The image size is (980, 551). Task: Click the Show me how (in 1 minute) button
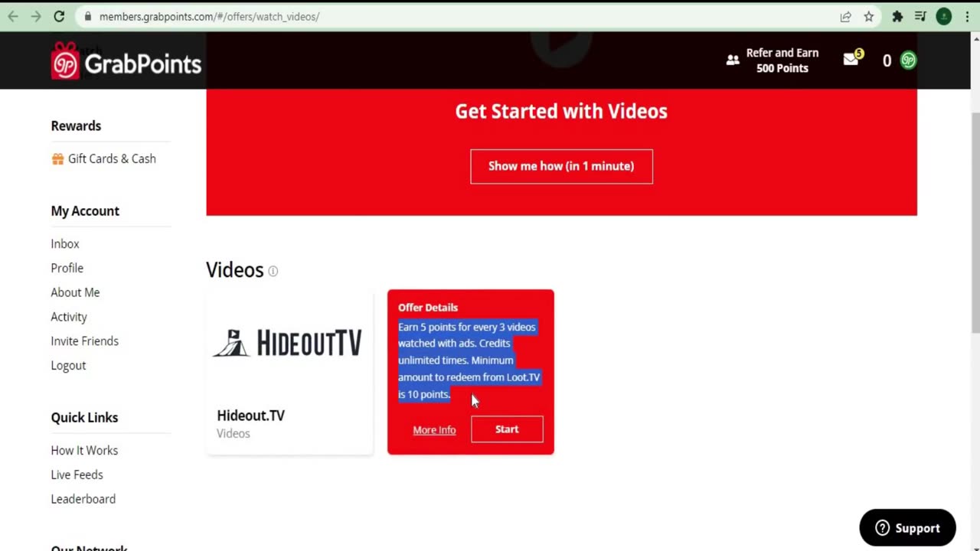(561, 166)
